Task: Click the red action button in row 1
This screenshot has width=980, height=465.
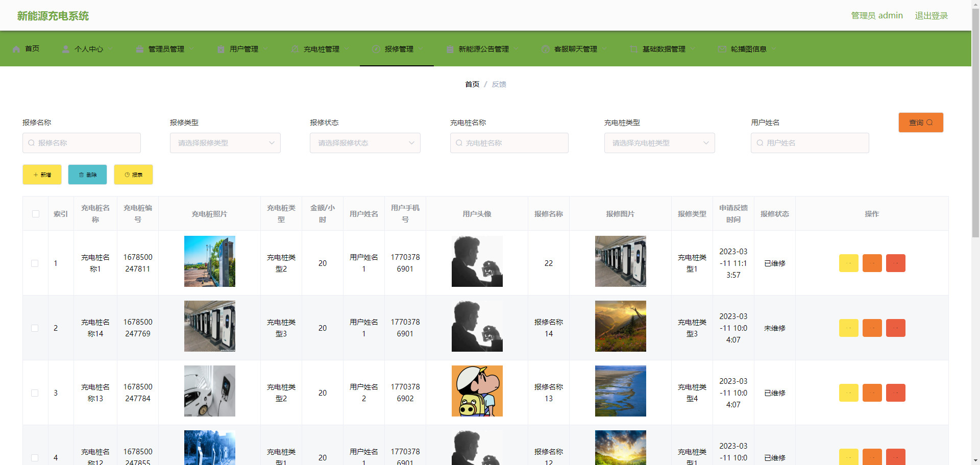Action: point(895,263)
